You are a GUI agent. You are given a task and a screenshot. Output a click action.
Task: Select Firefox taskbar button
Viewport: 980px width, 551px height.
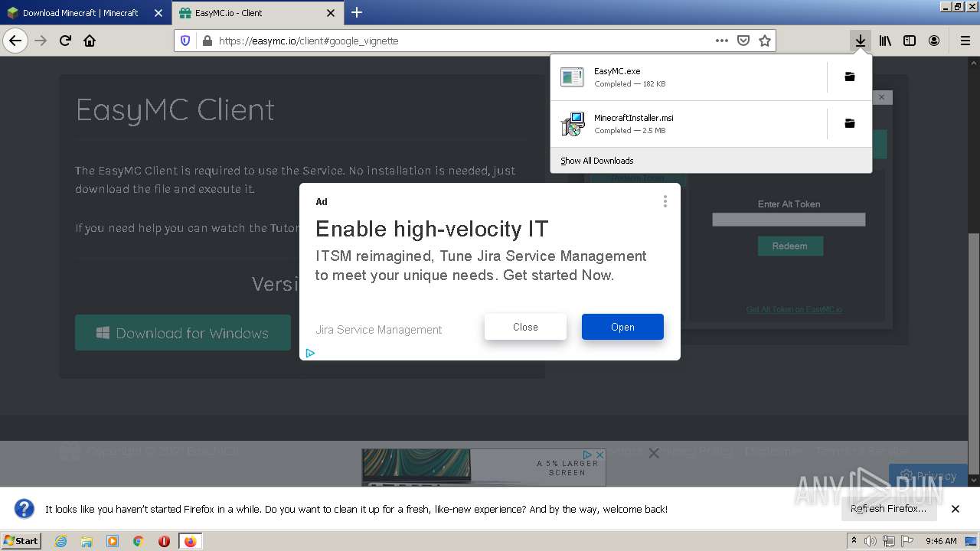click(190, 541)
